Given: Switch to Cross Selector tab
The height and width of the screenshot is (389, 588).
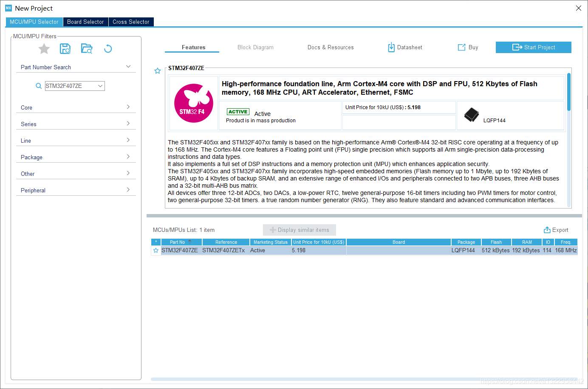Looking at the screenshot, I should tap(131, 22).
